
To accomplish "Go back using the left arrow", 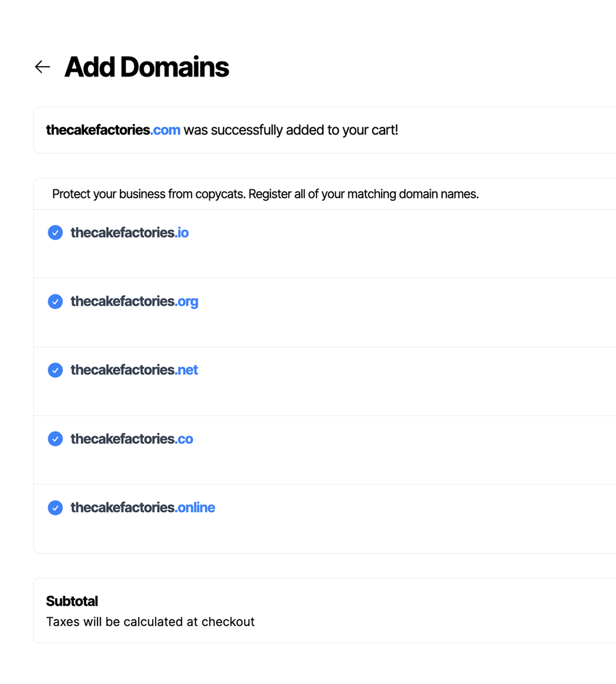I will click(x=42, y=67).
